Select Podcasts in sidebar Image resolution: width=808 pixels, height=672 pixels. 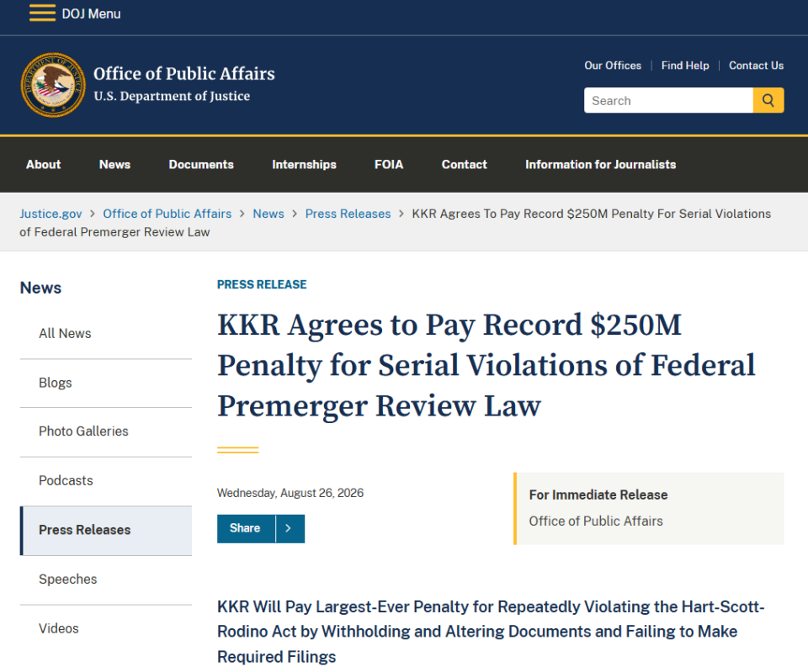(x=106, y=481)
